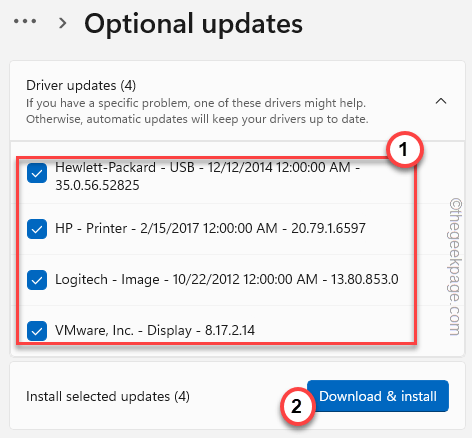This screenshot has width=472, height=438.
Task: Click HP Printer 20.79.1.6597 entry text
Action: pyautogui.click(x=210, y=228)
